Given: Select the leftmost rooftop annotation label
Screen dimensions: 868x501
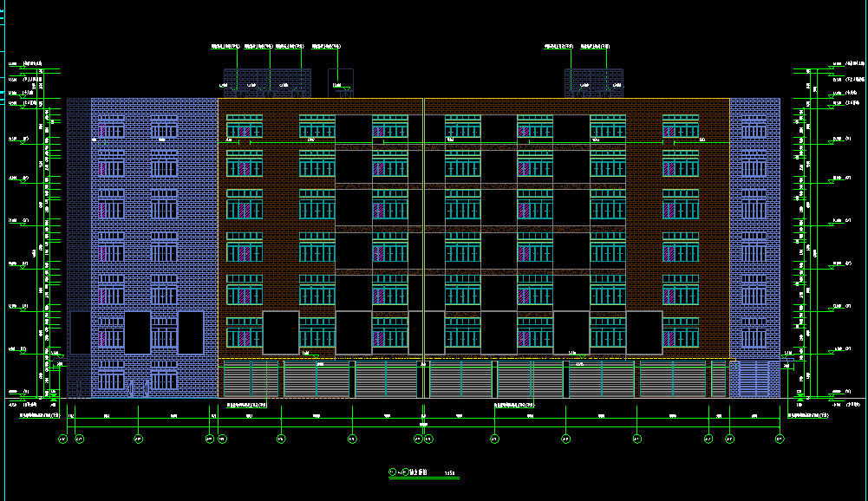Looking at the screenshot, I should point(225,45).
